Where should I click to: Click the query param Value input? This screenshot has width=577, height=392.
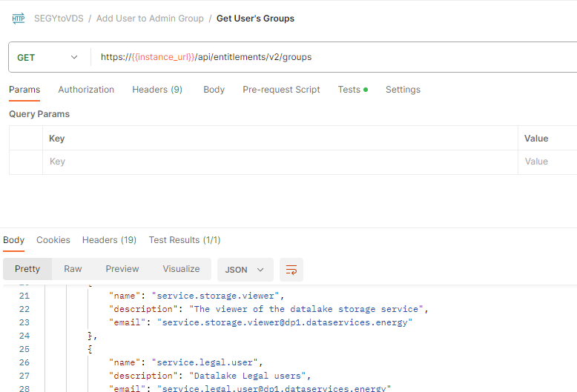pyautogui.click(x=547, y=162)
